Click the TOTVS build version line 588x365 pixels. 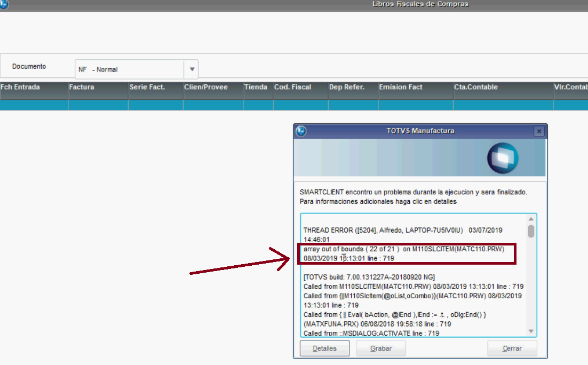coord(369,277)
